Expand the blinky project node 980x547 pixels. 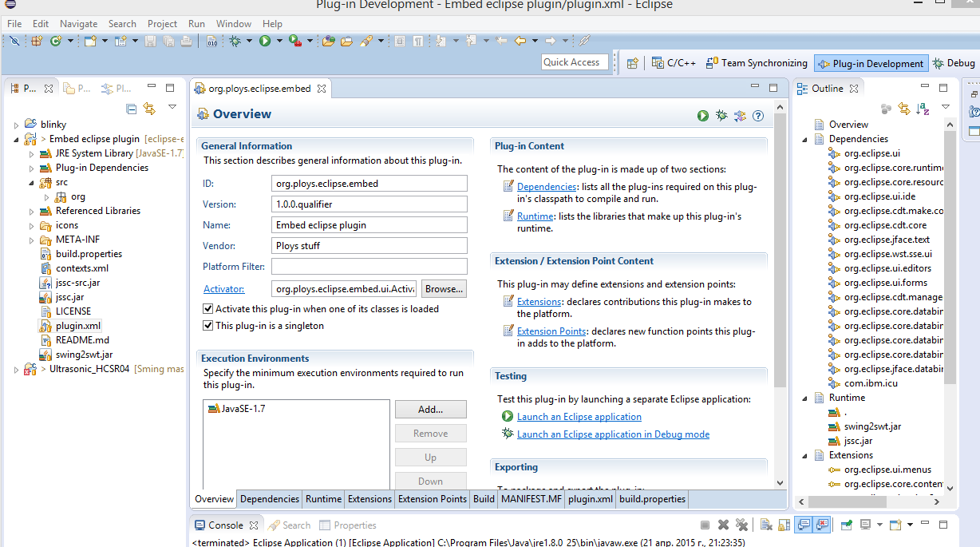point(16,125)
